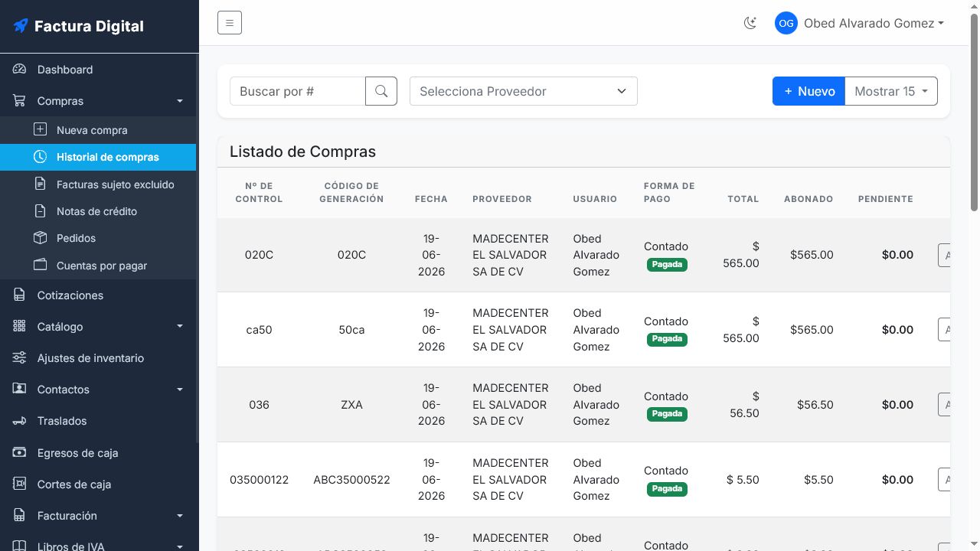Open the Selecciona Proveedor dropdown
Image resolution: width=980 pixels, height=551 pixels.
[x=524, y=91]
